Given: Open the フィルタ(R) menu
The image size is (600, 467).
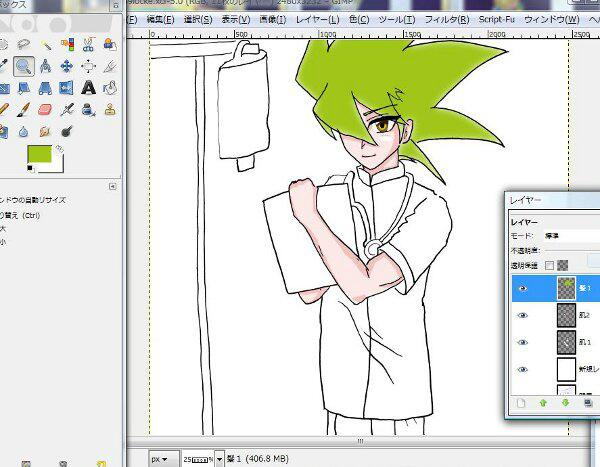Looking at the screenshot, I should click(447, 19).
